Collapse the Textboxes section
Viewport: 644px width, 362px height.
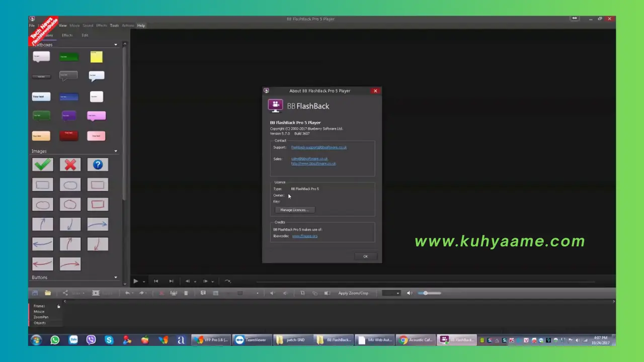point(115,45)
